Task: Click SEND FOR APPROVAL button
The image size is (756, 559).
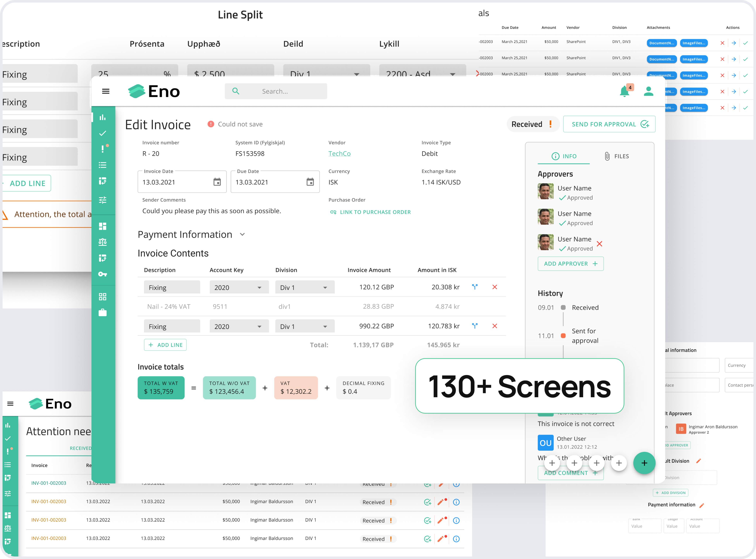Action: (609, 124)
